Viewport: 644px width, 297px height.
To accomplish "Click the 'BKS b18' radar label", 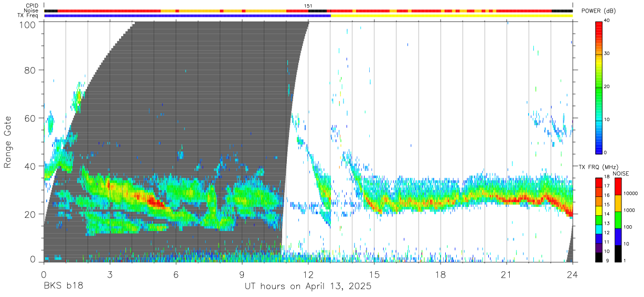I will (63, 287).
